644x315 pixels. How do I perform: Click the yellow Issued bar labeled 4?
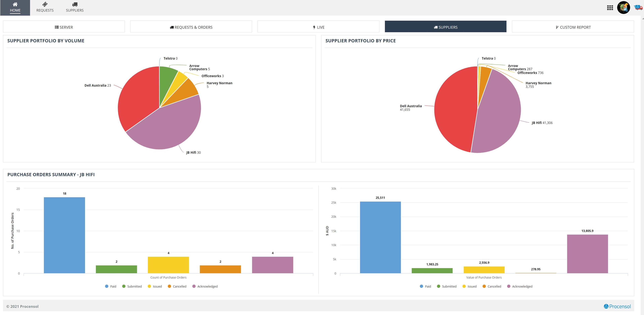169,265
